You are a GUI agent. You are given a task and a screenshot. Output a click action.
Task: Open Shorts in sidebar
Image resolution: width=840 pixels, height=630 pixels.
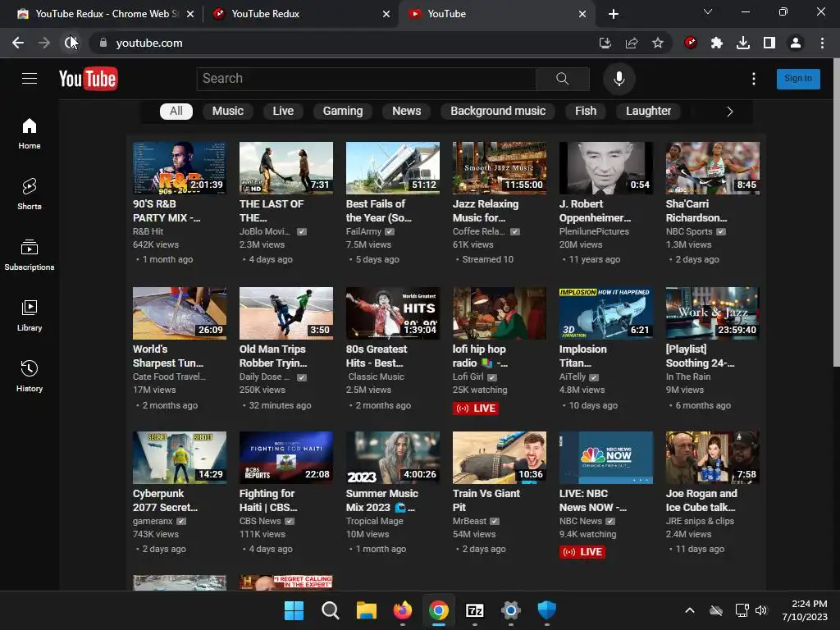point(30,194)
